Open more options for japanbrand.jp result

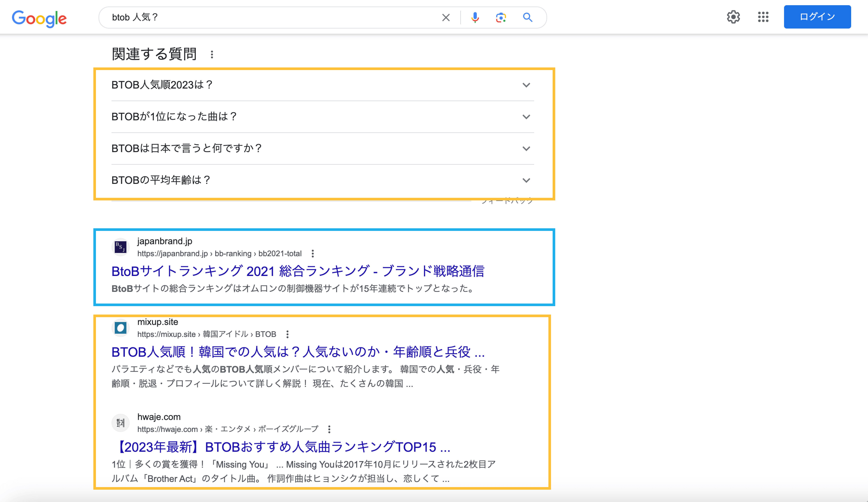click(312, 254)
